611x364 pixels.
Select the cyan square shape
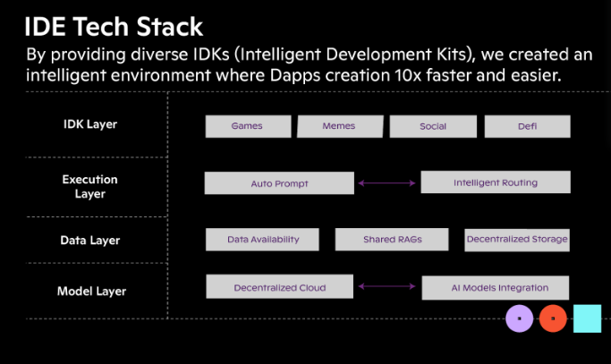587,318
